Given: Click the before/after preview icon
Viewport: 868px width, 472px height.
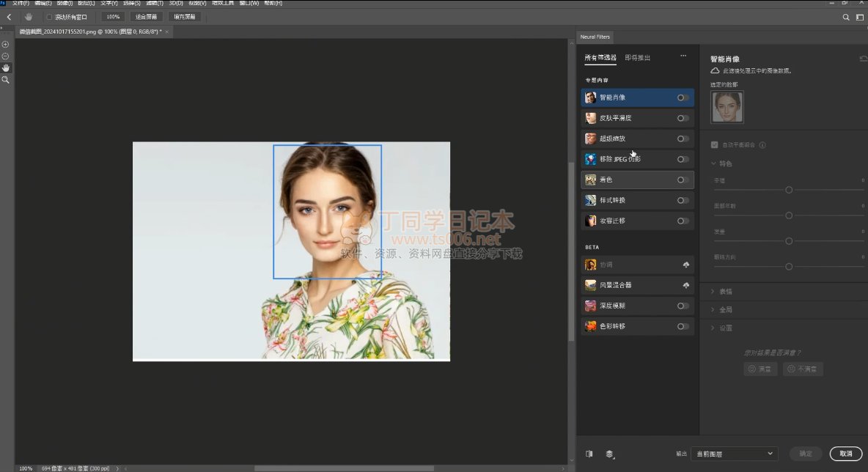Looking at the screenshot, I should tap(589, 454).
